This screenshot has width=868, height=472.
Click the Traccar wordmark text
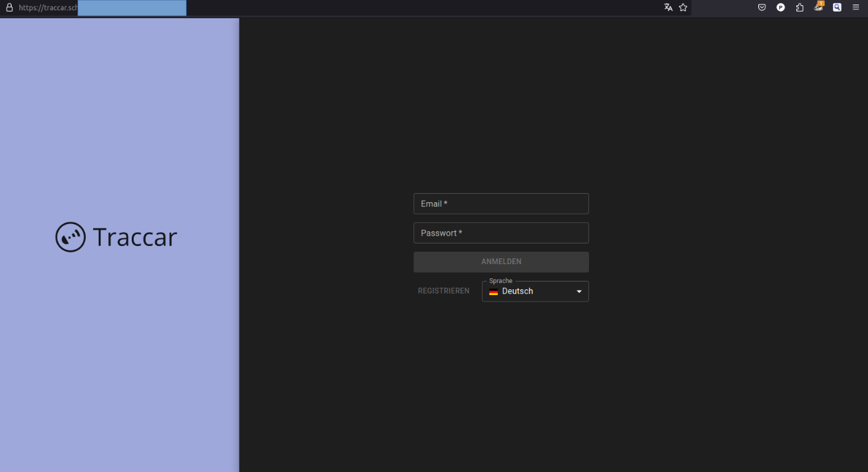(134, 237)
